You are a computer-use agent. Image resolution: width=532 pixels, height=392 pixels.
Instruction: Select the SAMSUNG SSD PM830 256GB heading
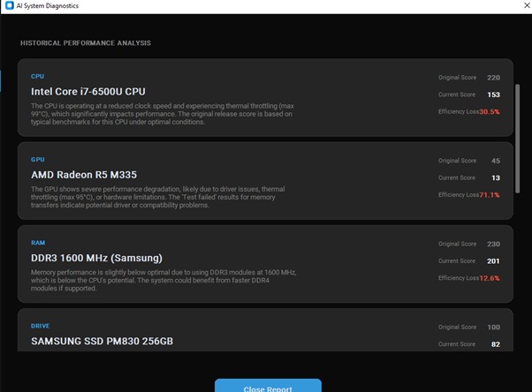point(103,341)
